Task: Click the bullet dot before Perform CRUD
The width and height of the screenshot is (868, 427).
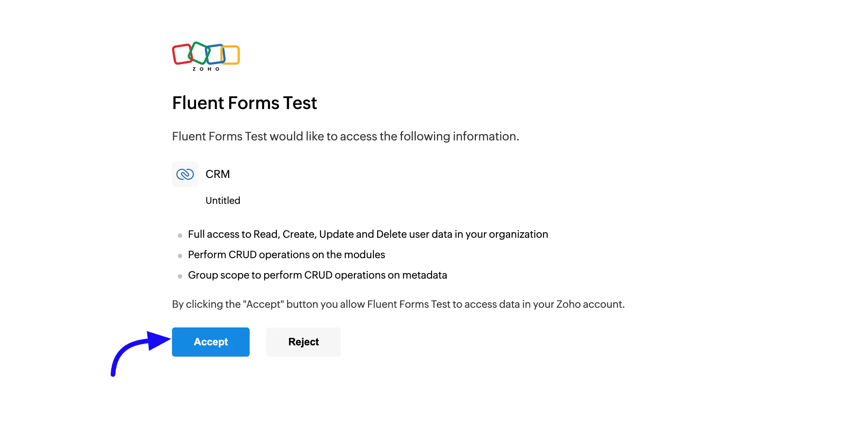Action: (180, 256)
